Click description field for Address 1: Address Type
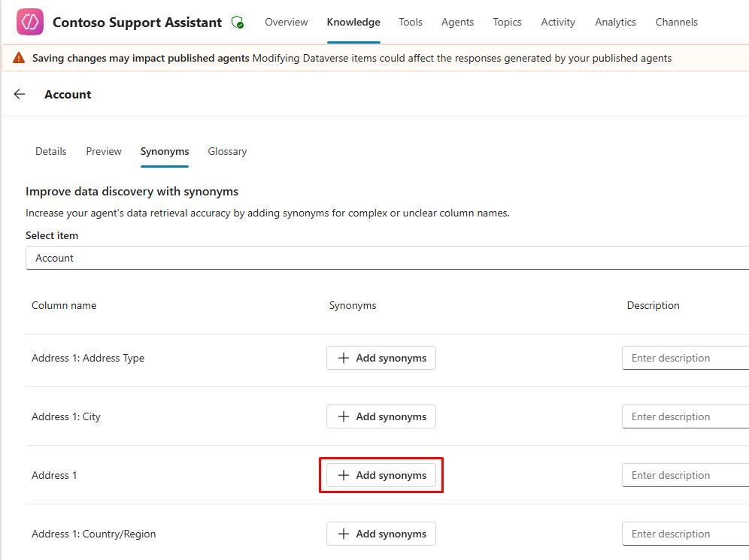Screen dimensions: 749x560 685,358
